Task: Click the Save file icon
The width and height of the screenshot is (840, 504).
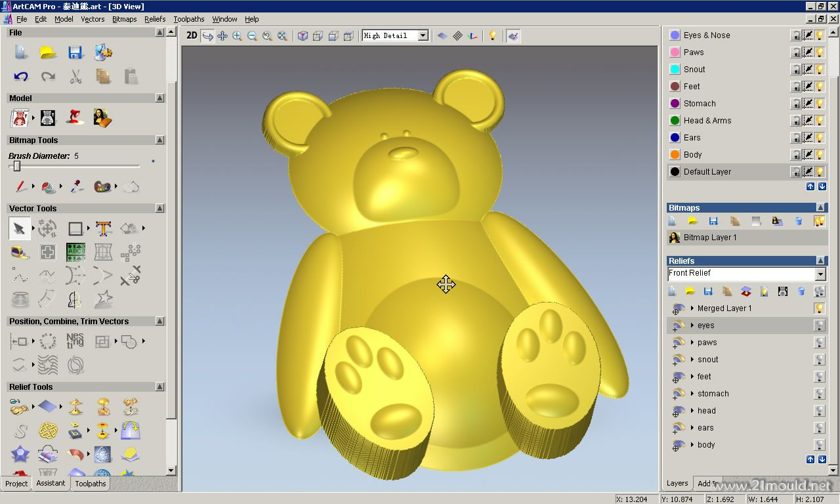Action: (75, 52)
